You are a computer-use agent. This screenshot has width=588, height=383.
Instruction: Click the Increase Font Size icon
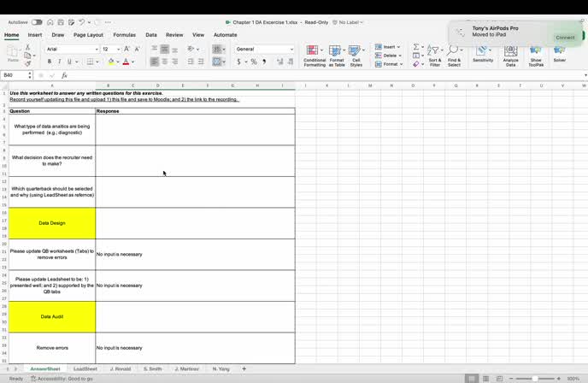point(126,49)
